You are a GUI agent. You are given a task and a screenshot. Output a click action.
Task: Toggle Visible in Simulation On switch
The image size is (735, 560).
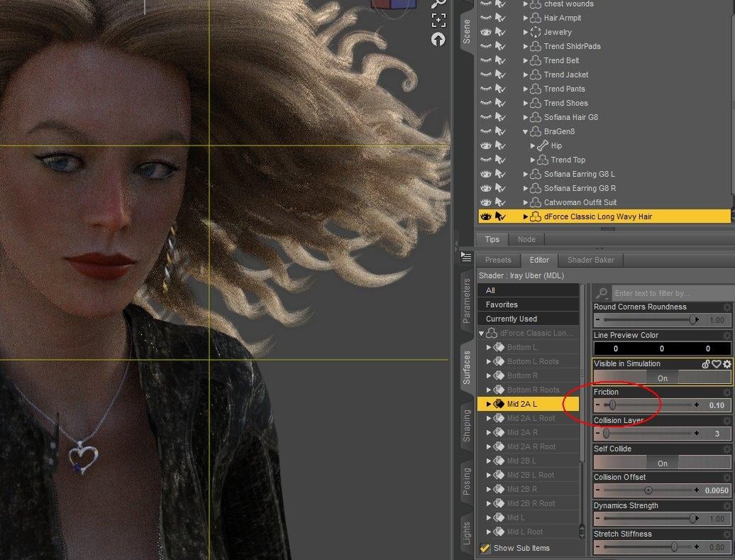tap(662, 378)
